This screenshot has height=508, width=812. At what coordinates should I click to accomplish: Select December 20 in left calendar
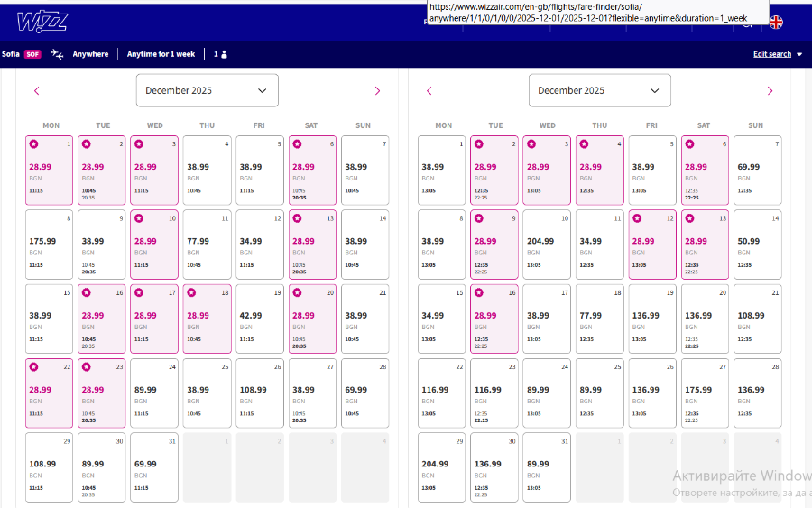click(x=312, y=319)
